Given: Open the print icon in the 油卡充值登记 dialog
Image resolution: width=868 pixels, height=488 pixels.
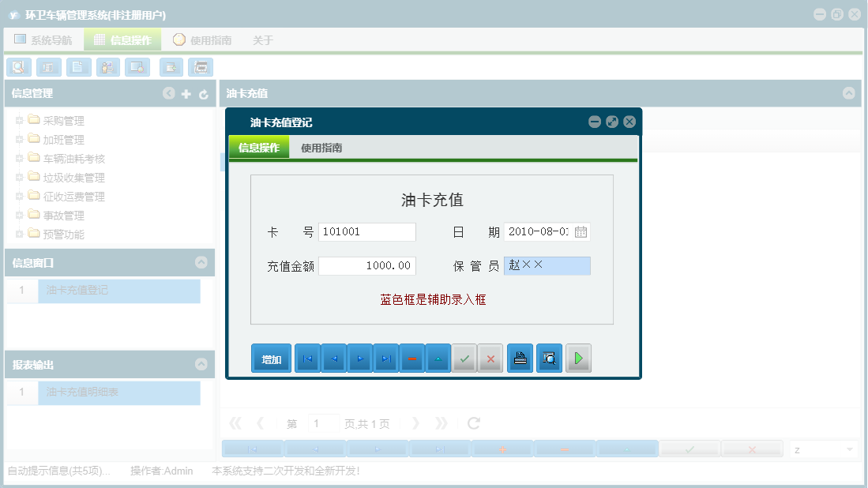Looking at the screenshot, I should click(x=519, y=358).
